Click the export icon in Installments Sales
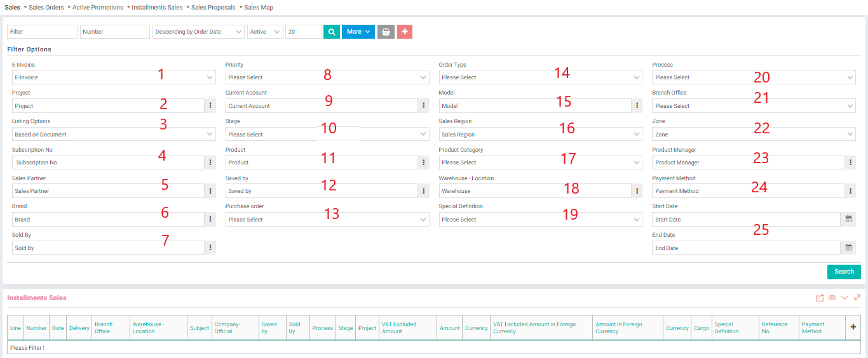The width and height of the screenshot is (868, 358). click(820, 298)
